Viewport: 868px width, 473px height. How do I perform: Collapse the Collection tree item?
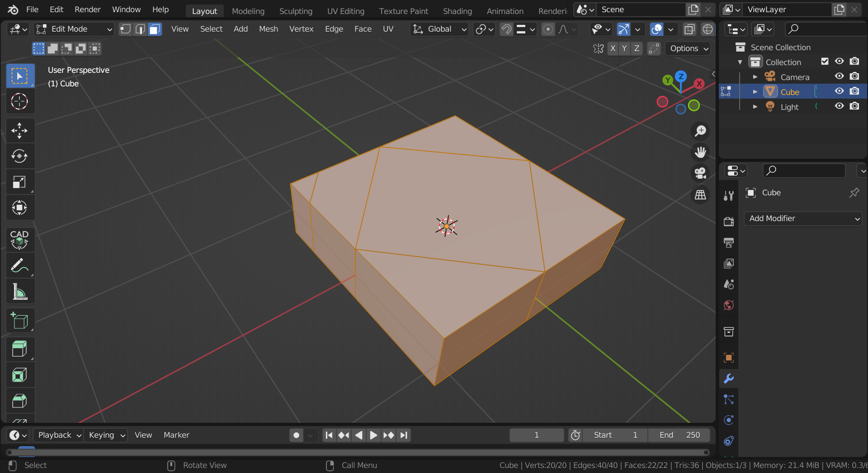coord(740,62)
